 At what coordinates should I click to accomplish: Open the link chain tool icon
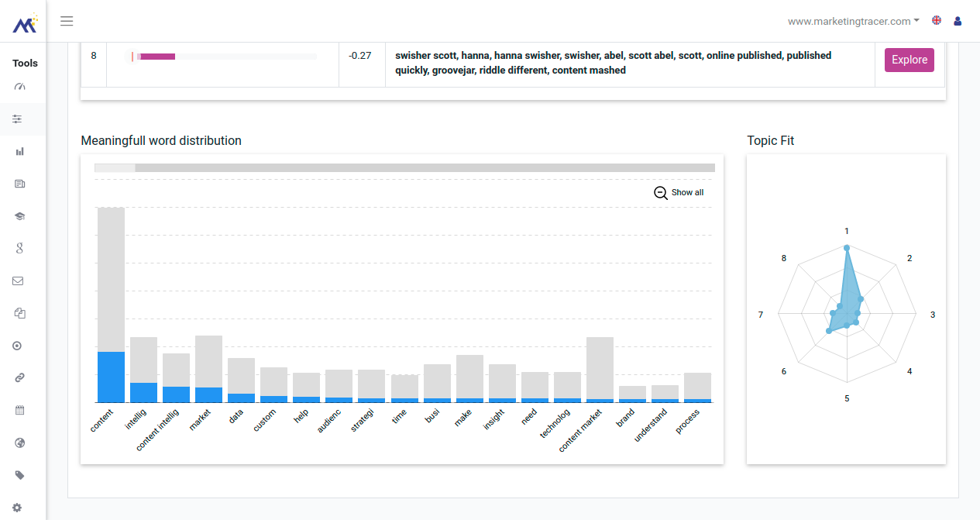20,377
